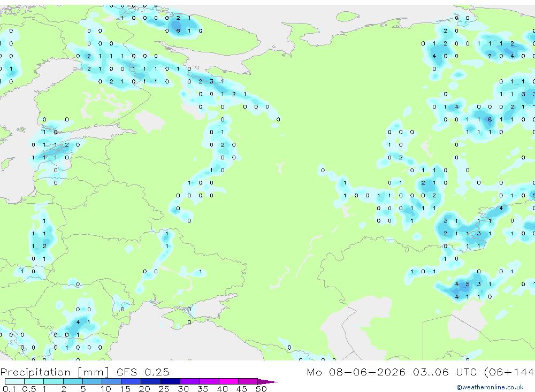Select the 2–5 mm legend color swatch
This screenshot has height=392, width=535.
click(73, 381)
